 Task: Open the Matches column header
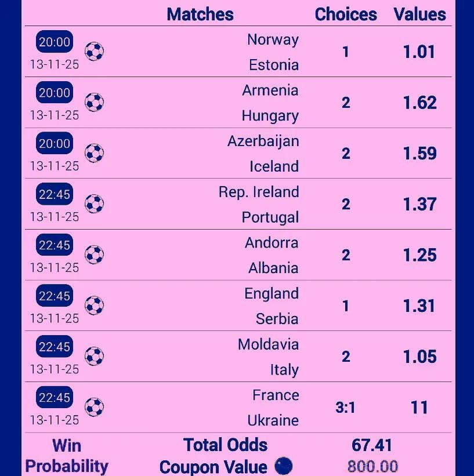200,14
